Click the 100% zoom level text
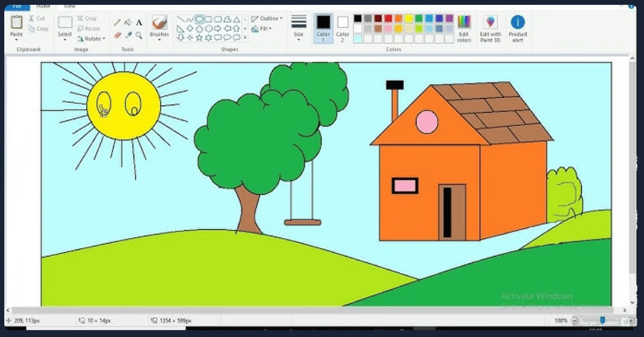The image size is (644, 337). click(561, 320)
